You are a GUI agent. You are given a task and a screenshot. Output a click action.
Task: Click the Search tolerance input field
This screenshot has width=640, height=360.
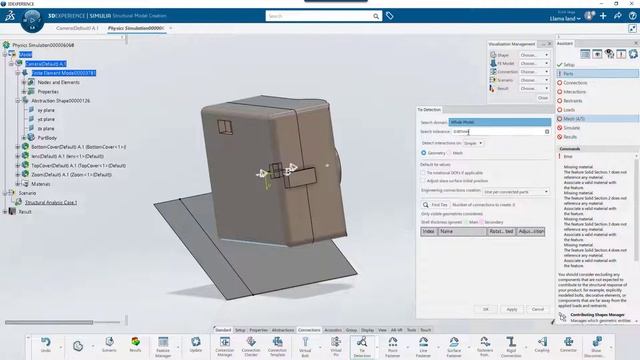[501, 132]
